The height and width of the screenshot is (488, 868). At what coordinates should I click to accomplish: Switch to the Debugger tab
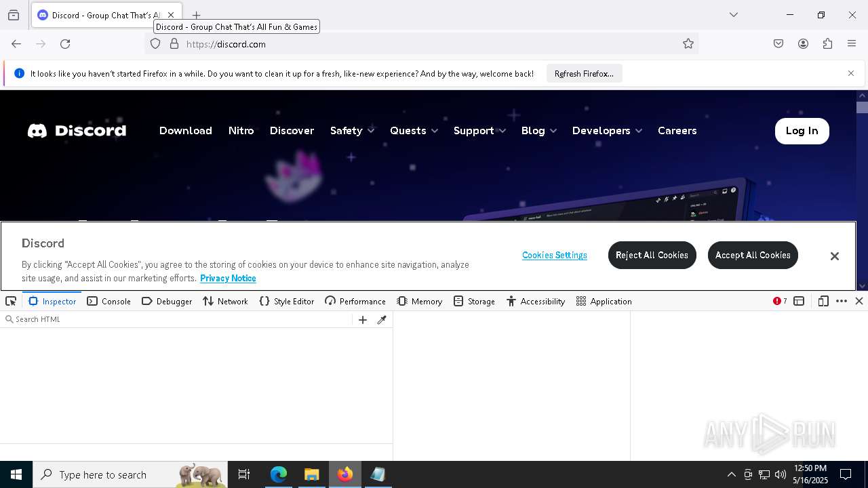coord(167,302)
